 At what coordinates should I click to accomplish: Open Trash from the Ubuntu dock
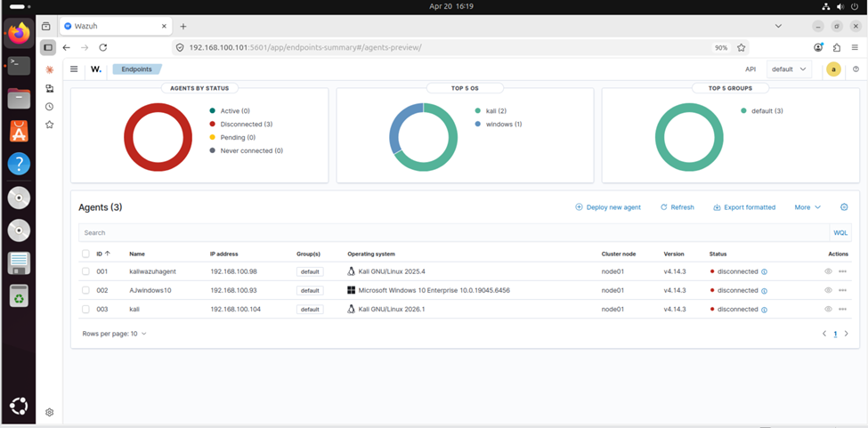(x=19, y=295)
